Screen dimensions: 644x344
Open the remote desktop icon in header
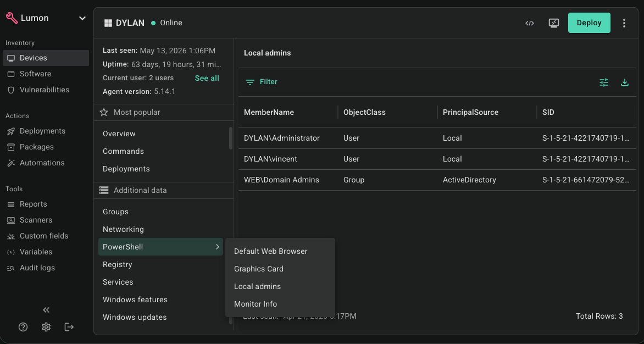554,23
